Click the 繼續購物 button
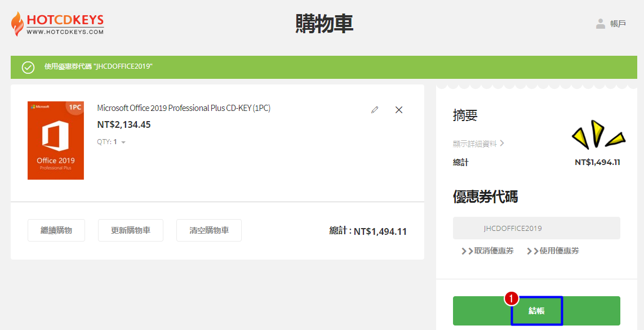The image size is (644, 330). point(56,230)
